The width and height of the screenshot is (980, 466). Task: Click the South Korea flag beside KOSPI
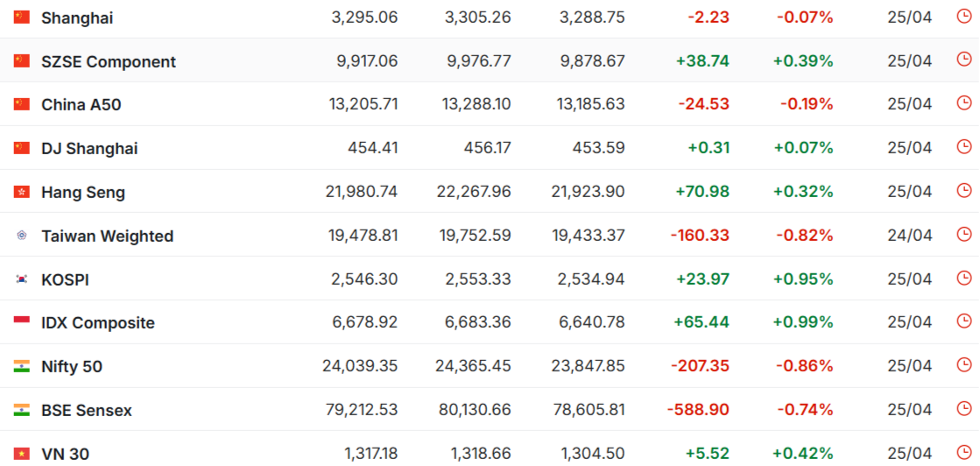(x=22, y=279)
